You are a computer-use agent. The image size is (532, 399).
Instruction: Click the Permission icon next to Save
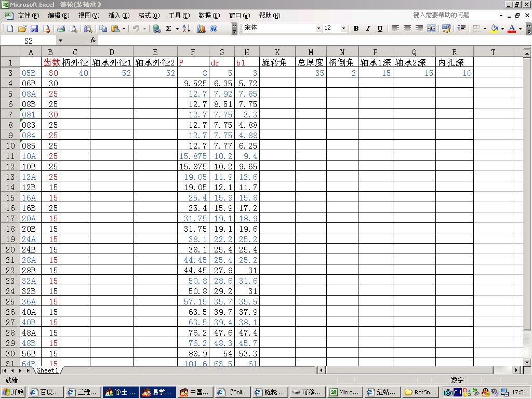pos(46,29)
